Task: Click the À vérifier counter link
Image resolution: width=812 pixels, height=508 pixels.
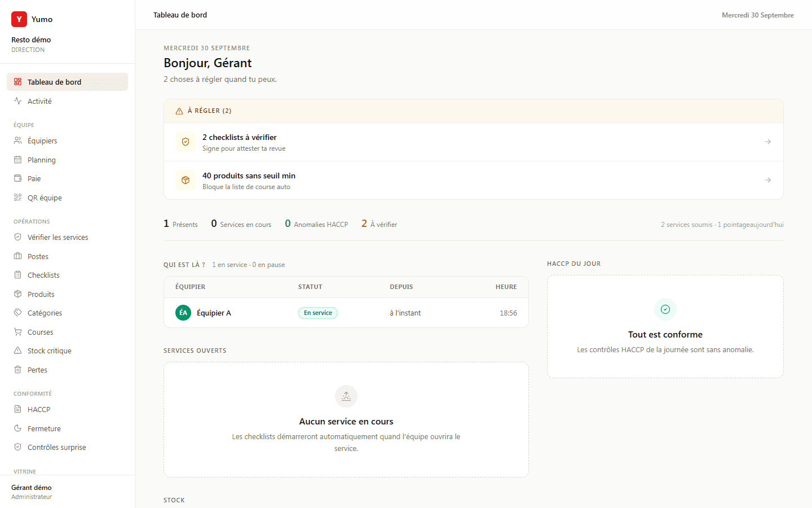Action: click(379, 224)
